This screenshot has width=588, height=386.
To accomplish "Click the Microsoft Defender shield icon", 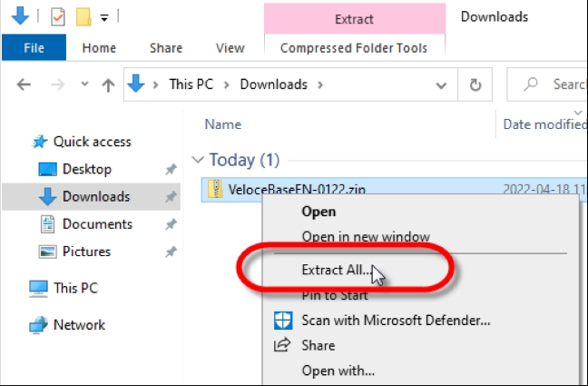I will click(x=283, y=320).
